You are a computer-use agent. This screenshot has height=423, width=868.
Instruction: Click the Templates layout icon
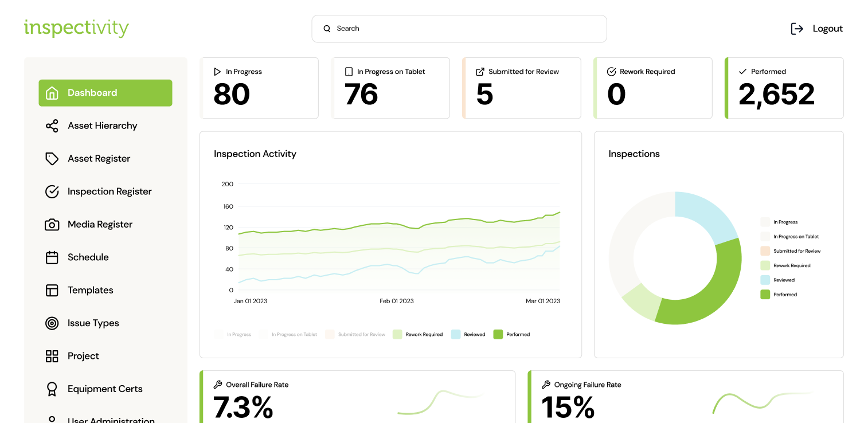pyautogui.click(x=52, y=290)
